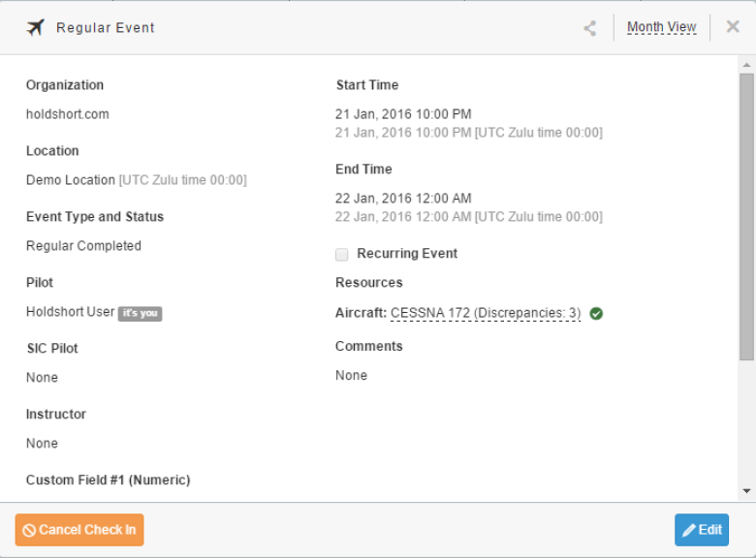Screen dimensions: 756x558
Task: Click the scrollbar down arrow
Action: point(747,491)
